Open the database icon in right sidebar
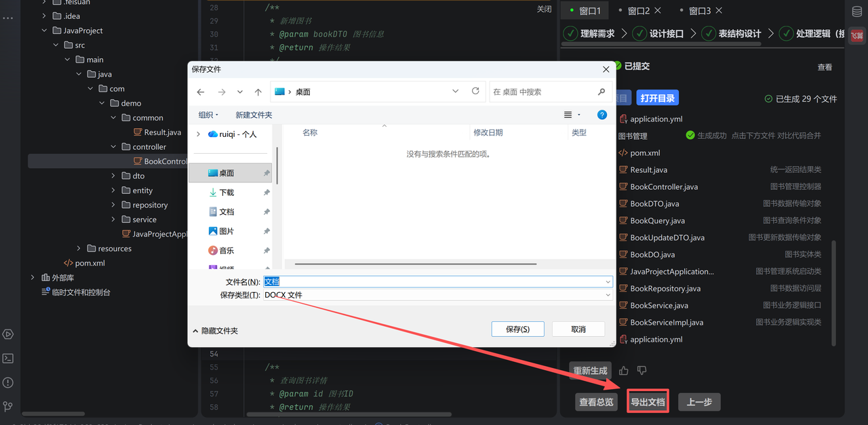The height and width of the screenshot is (425, 868). point(857,11)
